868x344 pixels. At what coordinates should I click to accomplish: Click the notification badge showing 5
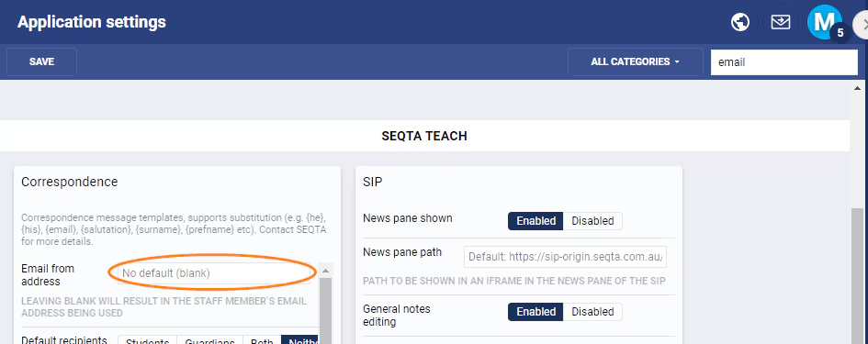click(x=840, y=33)
